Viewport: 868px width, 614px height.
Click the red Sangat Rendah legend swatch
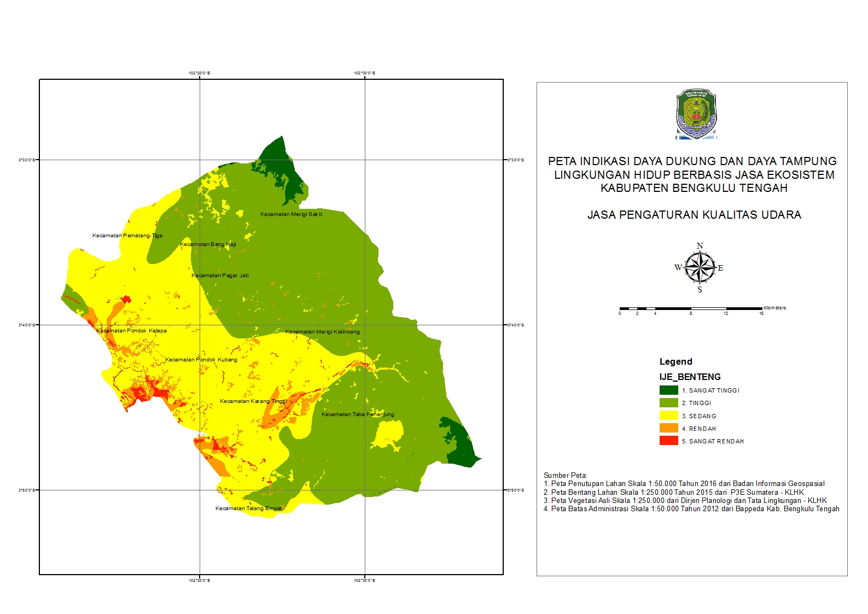pos(668,441)
